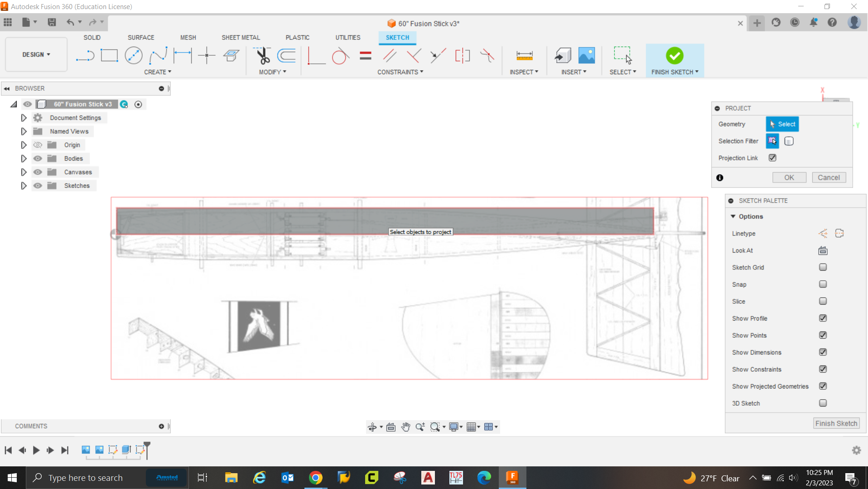868x489 pixels.
Task: Choose the Fit Point Spline tool
Action: (x=158, y=56)
